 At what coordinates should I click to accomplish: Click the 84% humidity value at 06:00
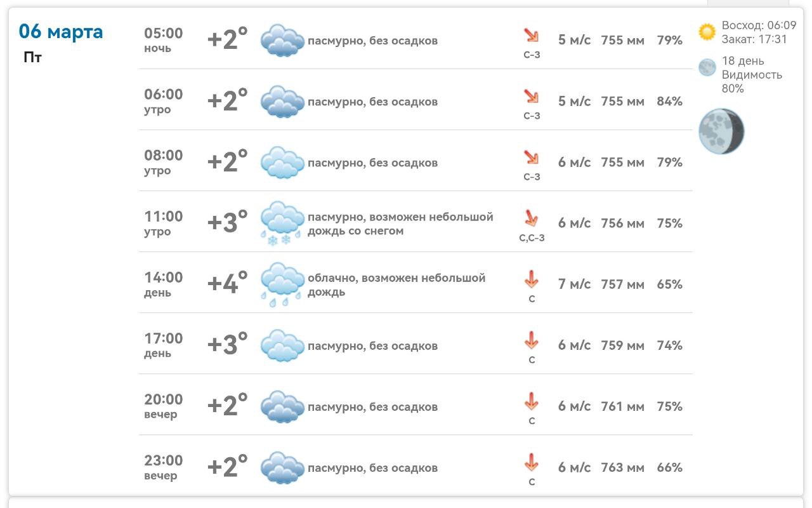click(669, 102)
